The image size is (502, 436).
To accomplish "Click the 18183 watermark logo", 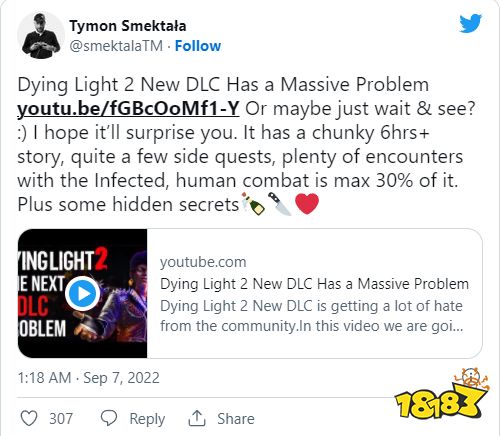I will pos(442,397).
